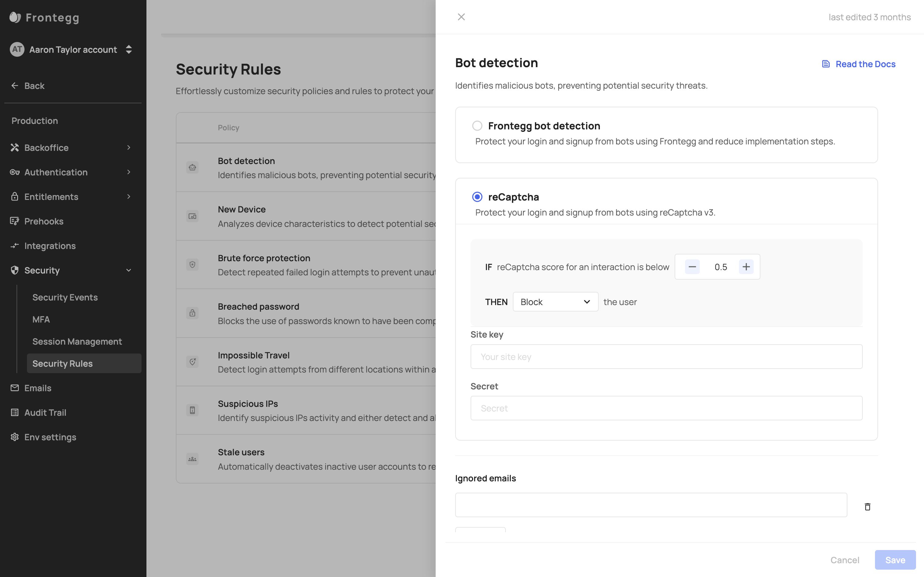This screenshot has height=577, width=924.
Task: Increase reCaptcha score with plus button
Action: click(x=746, y=267)
